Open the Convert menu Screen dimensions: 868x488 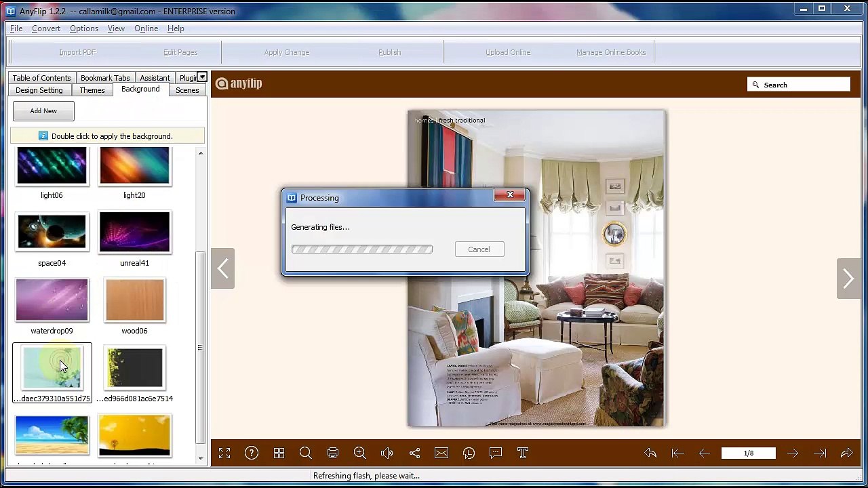click(x=46, y=28)
